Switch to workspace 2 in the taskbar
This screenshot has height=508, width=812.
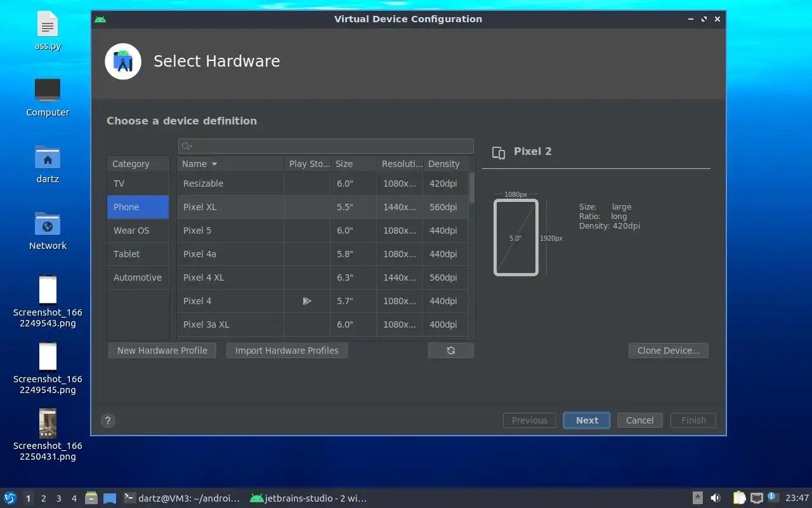43,498
